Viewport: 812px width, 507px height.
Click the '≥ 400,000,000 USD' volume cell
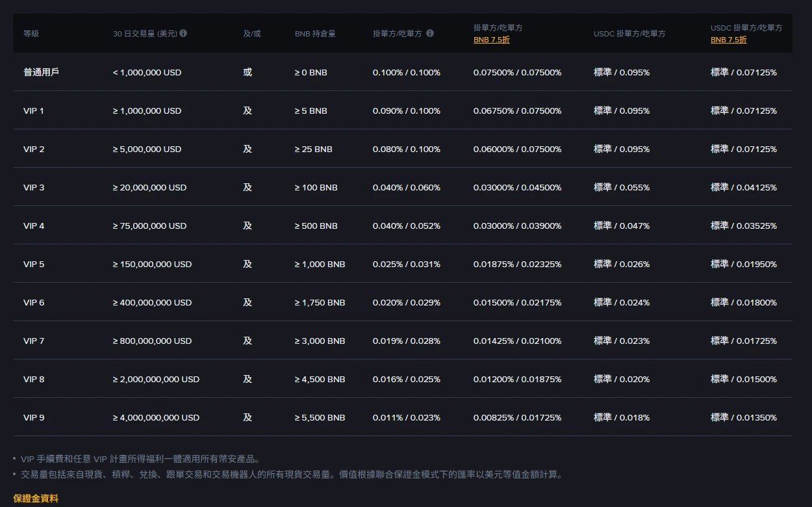152,302
